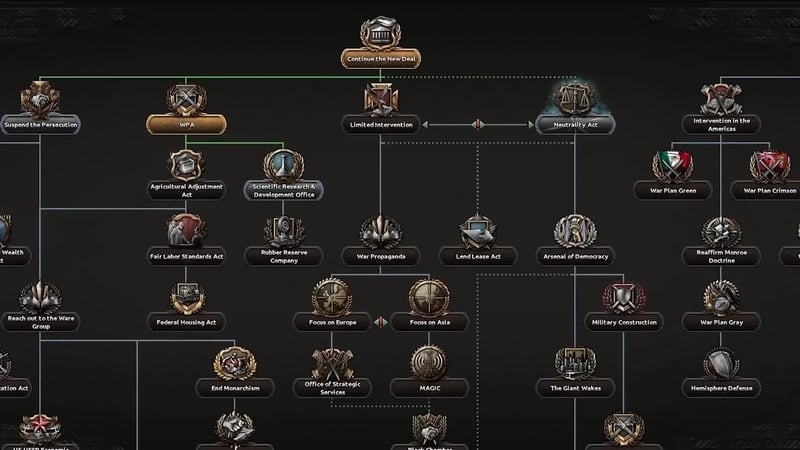This screenshot has width=800, height=450.
Task: Select the Hemisphere Defense shield icon
Action: coord(721,363)
